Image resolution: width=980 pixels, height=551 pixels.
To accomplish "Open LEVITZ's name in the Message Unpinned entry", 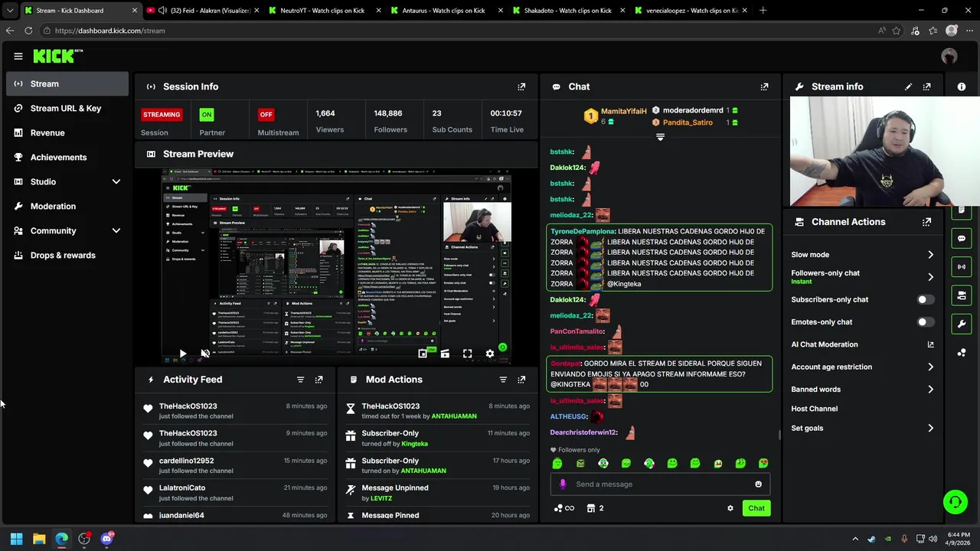I will (x=381, y=498).
